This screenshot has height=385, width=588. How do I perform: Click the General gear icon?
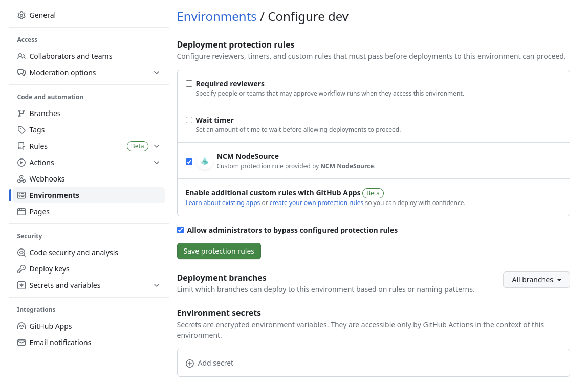coord(21,15)
